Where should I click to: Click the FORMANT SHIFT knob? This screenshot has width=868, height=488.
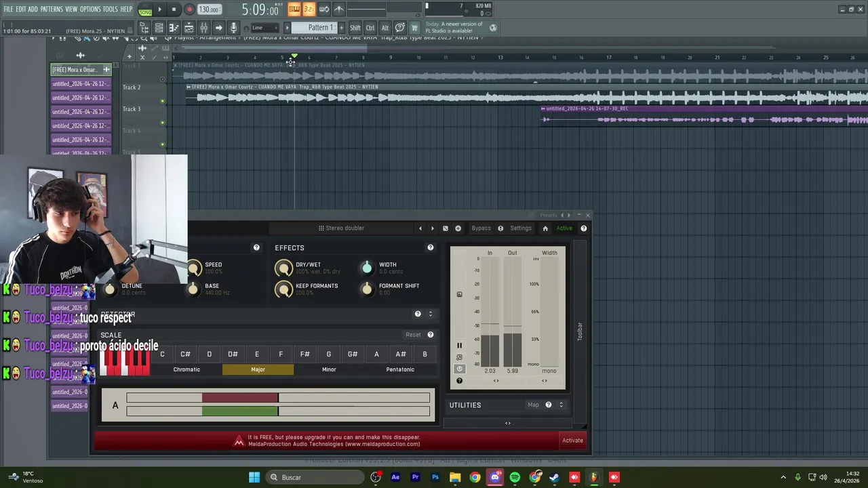pos(367,289)
